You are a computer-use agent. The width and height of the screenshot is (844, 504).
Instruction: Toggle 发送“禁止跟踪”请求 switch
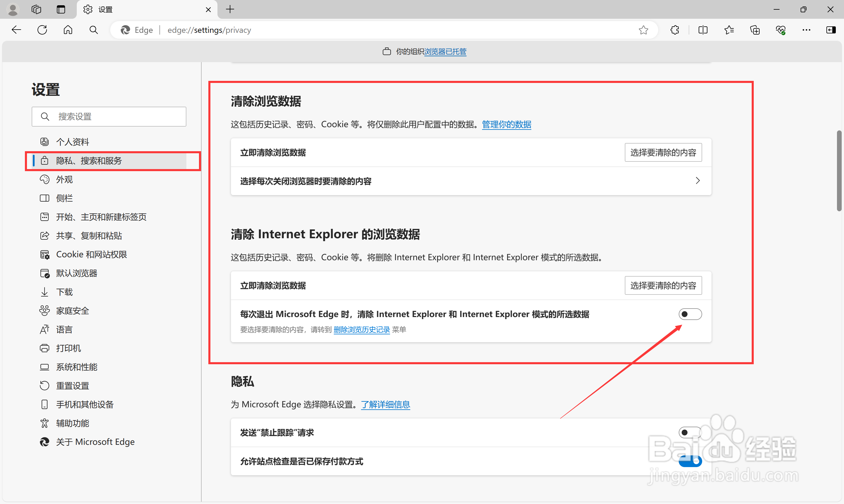point(690,432)
